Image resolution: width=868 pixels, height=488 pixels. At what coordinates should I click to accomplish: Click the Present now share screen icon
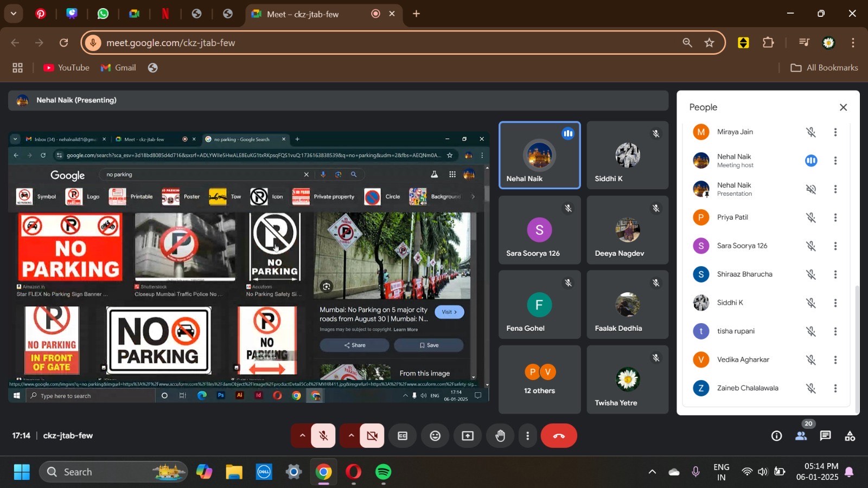[468, 436]
